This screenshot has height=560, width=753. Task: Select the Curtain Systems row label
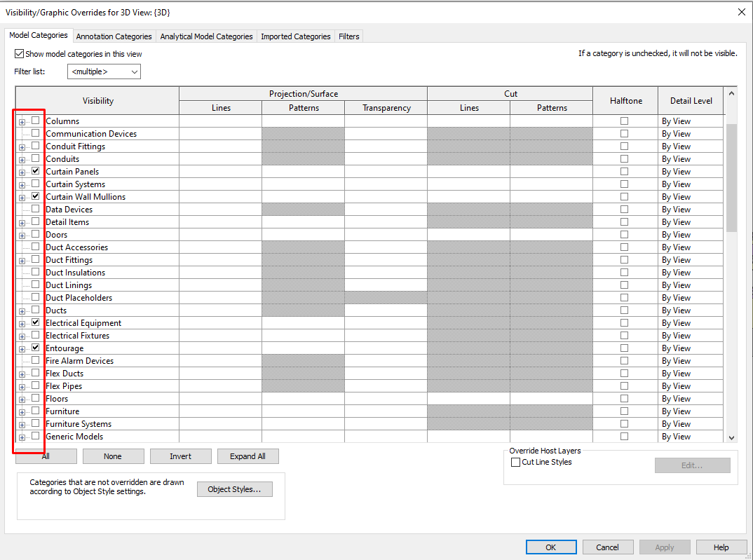click(x=76, y=184)
